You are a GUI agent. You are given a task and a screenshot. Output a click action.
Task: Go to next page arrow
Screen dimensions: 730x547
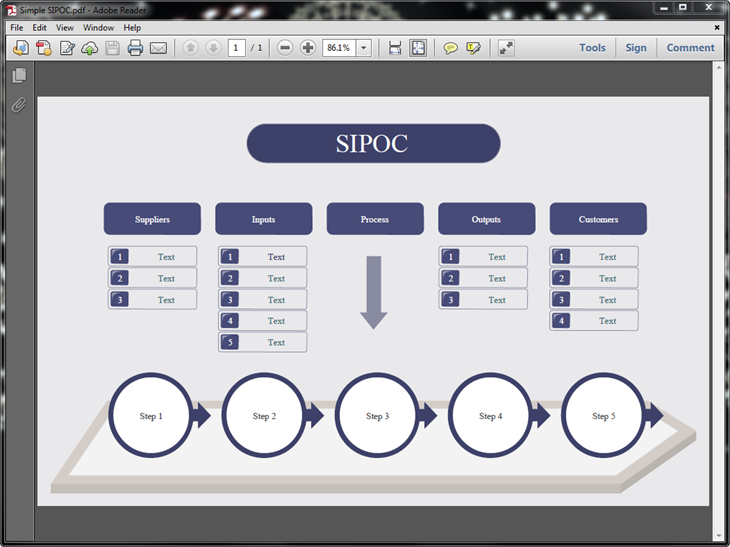213,47
